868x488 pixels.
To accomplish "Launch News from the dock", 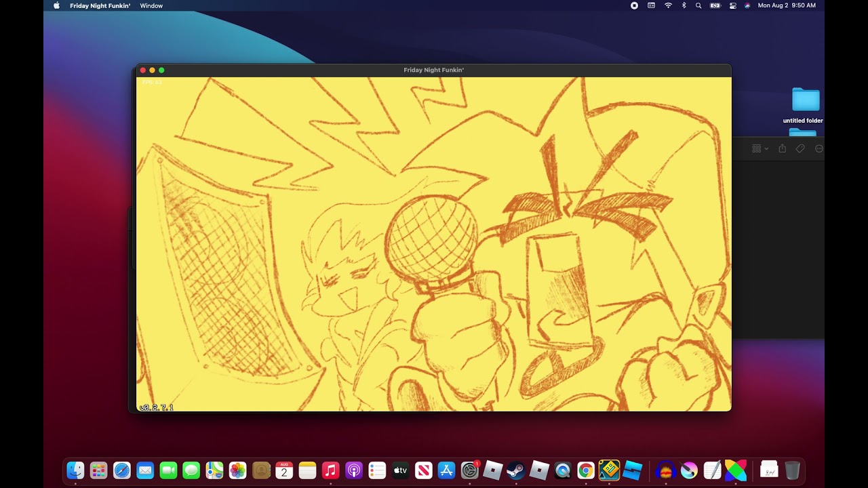I will 423,470.
